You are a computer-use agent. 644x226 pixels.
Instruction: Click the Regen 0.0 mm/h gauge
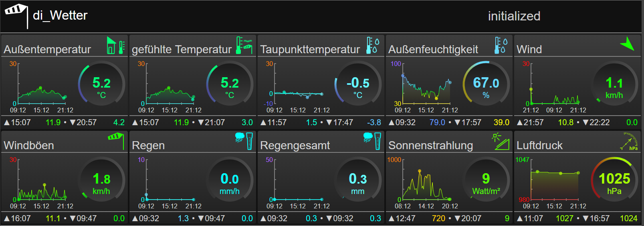230,180
